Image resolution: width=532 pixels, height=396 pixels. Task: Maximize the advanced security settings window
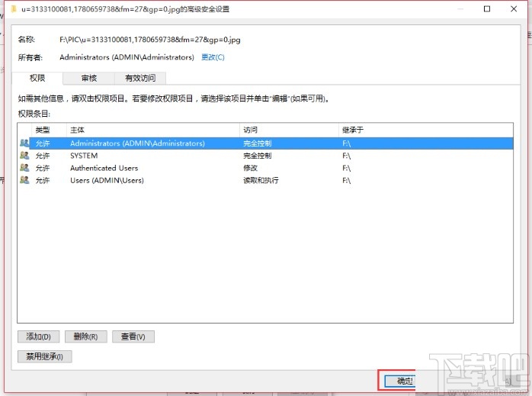(487, 9)
